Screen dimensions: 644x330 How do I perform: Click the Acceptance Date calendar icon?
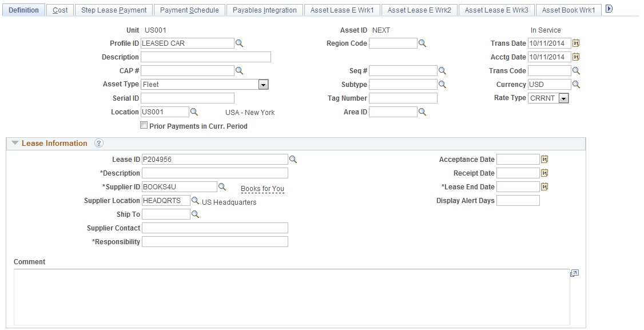[x=543, y=159]
